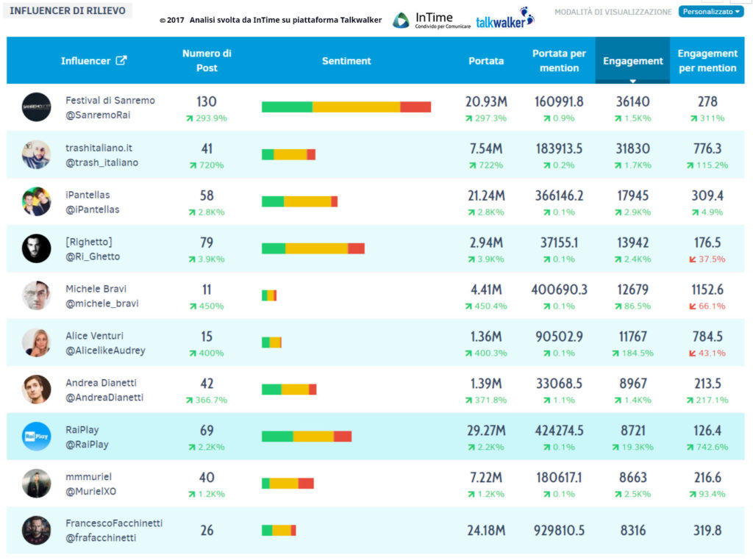Open iPantellas profile avatar

37,201
